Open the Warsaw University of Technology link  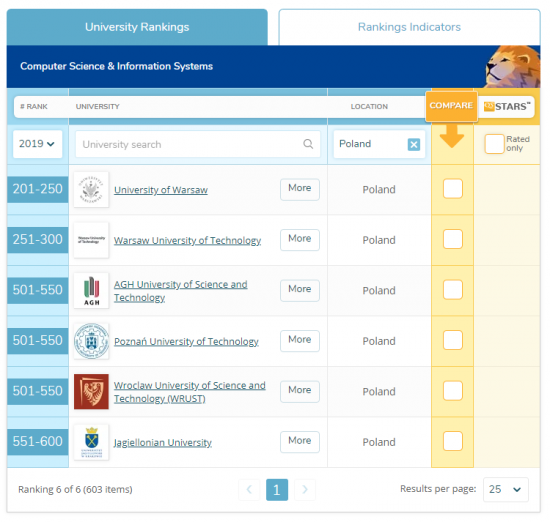(x=187, y=240)
